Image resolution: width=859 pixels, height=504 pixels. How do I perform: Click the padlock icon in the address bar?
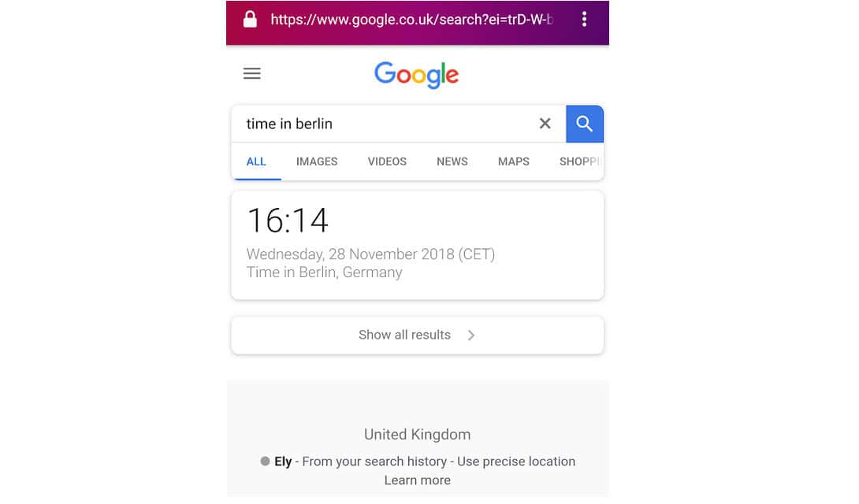(x=249, y=20)
